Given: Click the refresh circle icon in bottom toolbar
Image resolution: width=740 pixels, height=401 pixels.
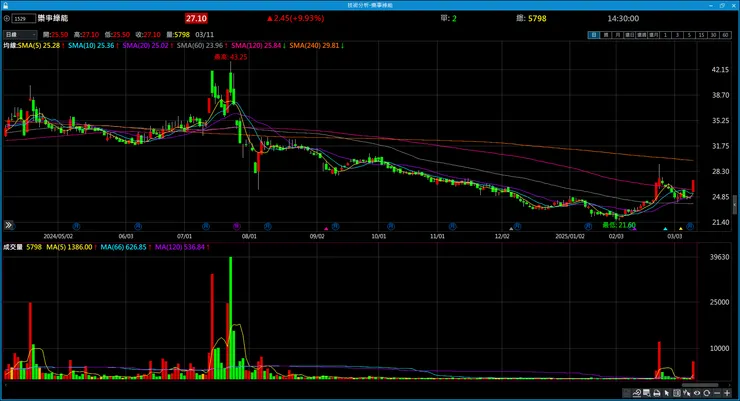Looking at the screenshot, I should click(x=706, y=393).
